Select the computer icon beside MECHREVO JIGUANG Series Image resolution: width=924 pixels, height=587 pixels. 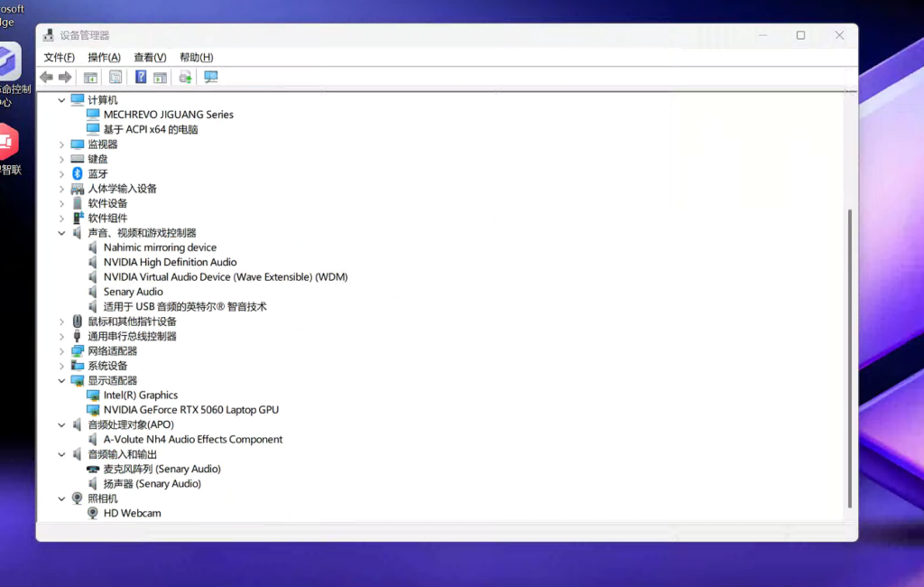pos(93,114)
